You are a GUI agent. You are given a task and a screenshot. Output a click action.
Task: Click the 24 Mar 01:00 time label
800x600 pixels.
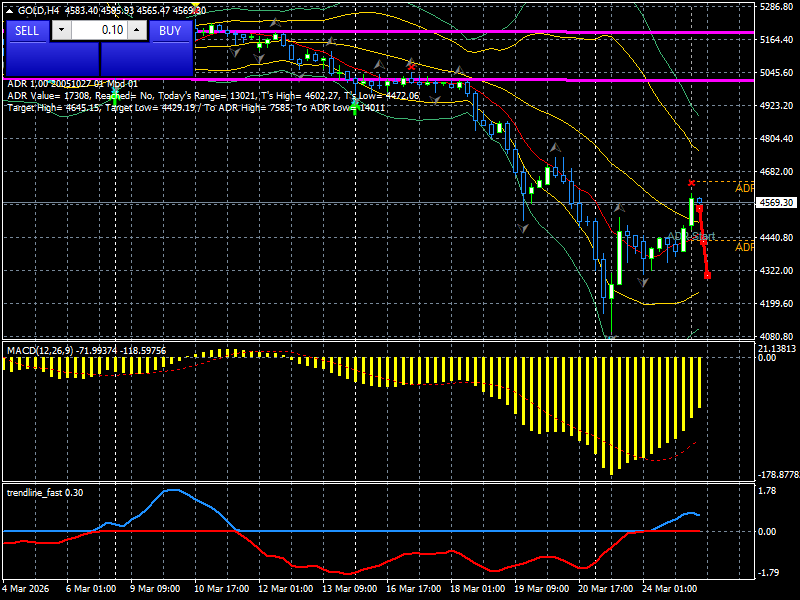tap(669, 588)
